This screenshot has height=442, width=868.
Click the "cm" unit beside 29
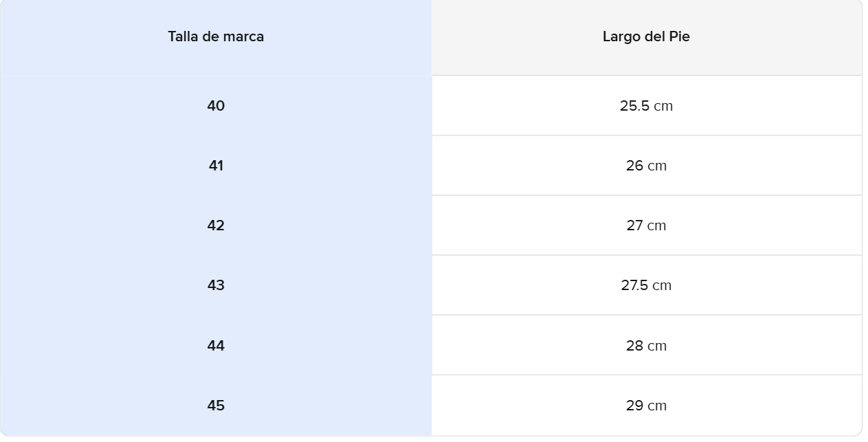pyautogui.click(x=657, y=406)
